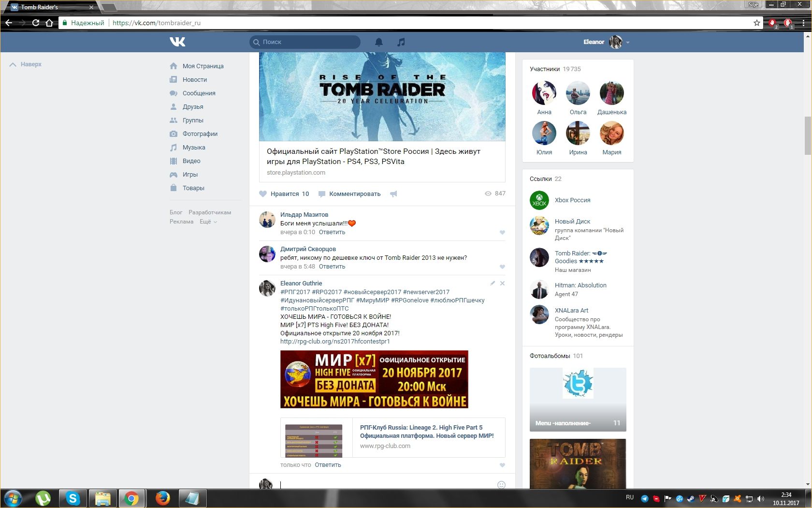This screenshot has width=812, height=508.
Task: Click the note icon beside Музыка
Action: click(x=174, y=147)
